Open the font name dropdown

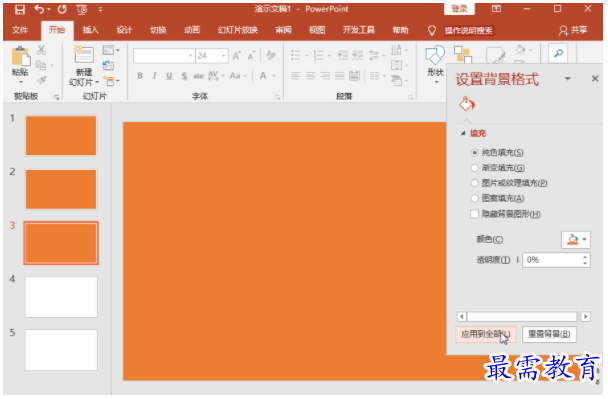point(190,56)
